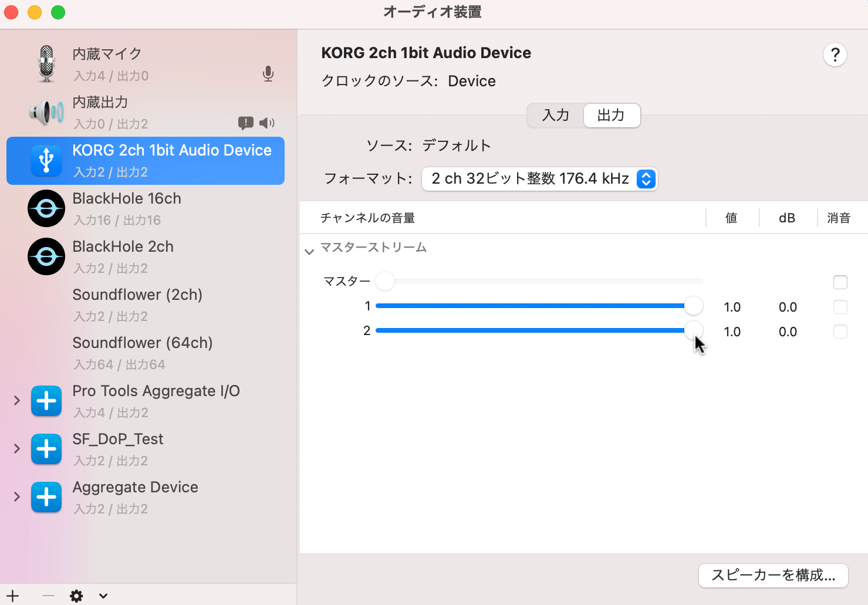
Task: Open help with the question mark button
Action: [x=835, y=55]
